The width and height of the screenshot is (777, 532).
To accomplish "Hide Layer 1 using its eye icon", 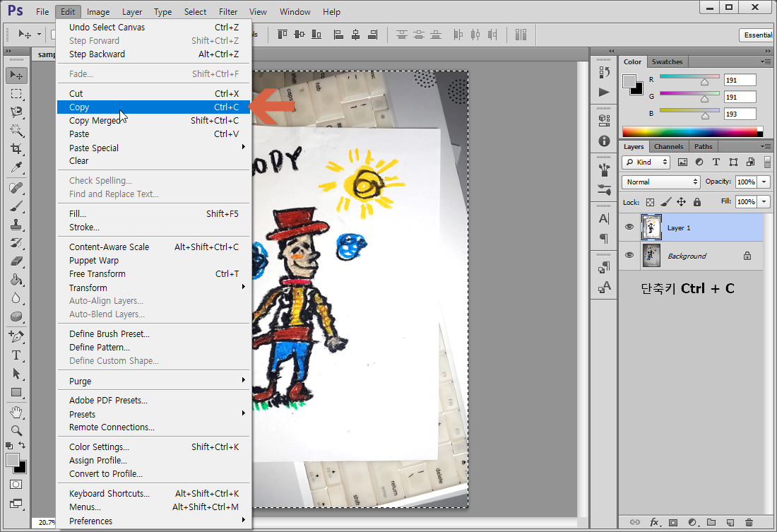I will 629,227.
